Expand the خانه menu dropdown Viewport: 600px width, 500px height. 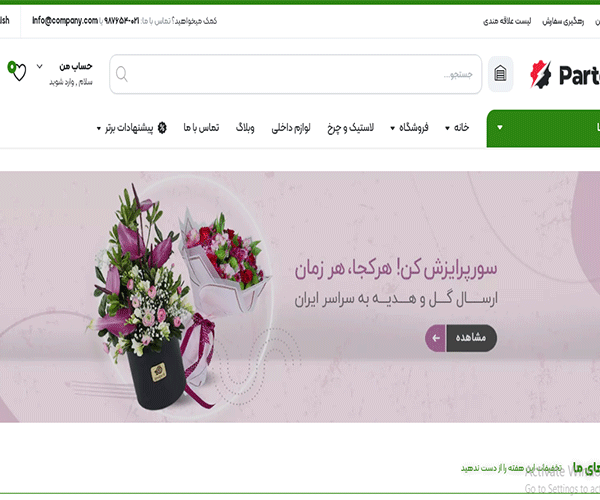click(x=447, y=128)
